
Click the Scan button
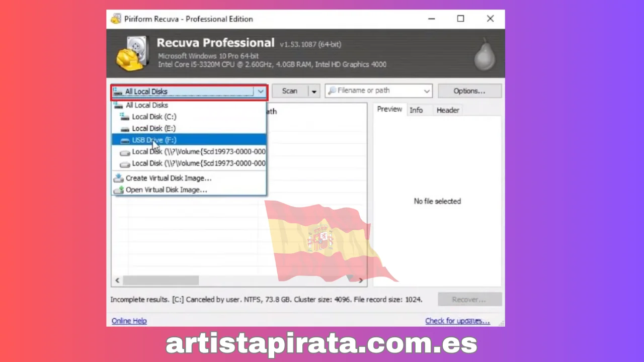[289, 91]
